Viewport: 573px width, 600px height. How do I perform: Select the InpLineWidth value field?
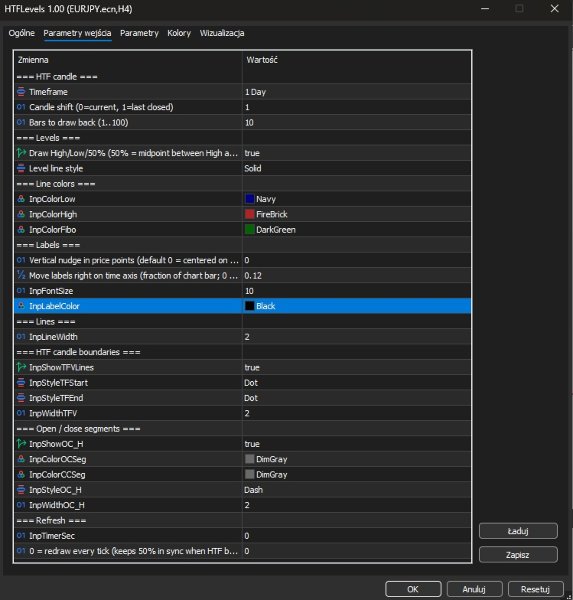pos(356,337)
